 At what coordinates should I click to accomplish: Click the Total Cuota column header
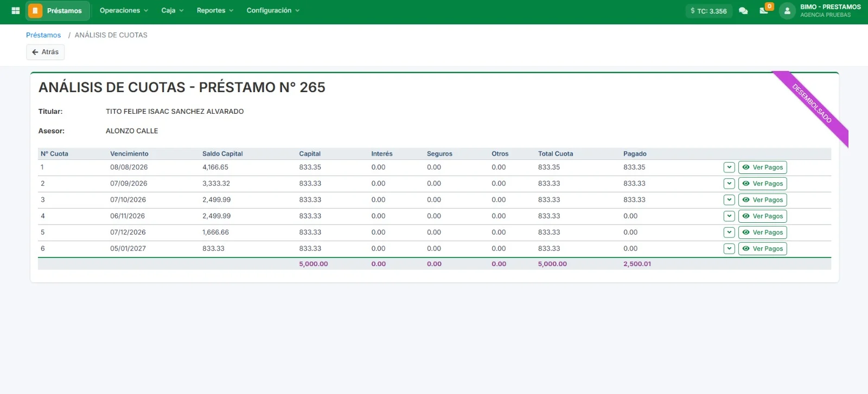556,154
